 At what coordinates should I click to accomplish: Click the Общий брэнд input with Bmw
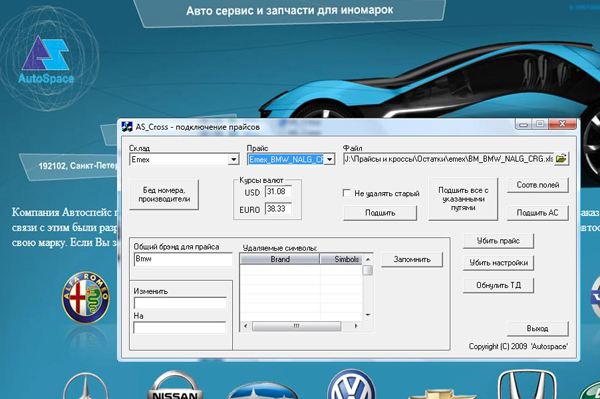[x=183, y=259]
